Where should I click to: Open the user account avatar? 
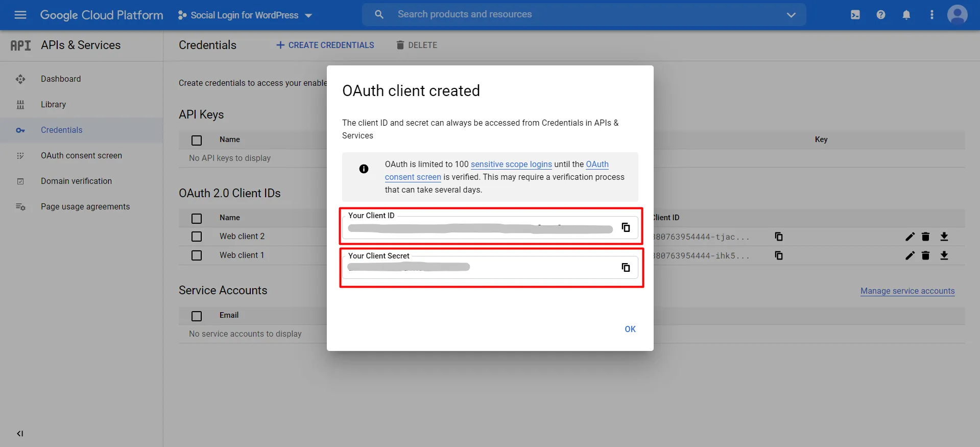click(x=958, y=15)
